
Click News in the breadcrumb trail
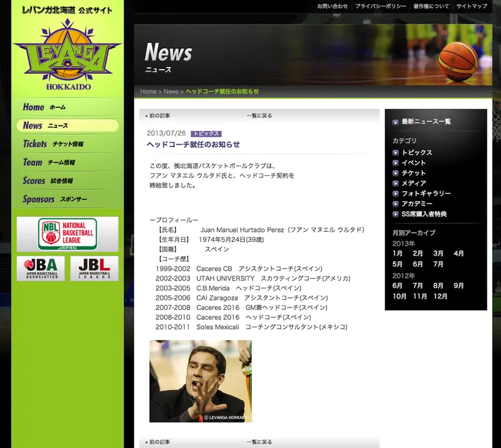pos(171,92)
